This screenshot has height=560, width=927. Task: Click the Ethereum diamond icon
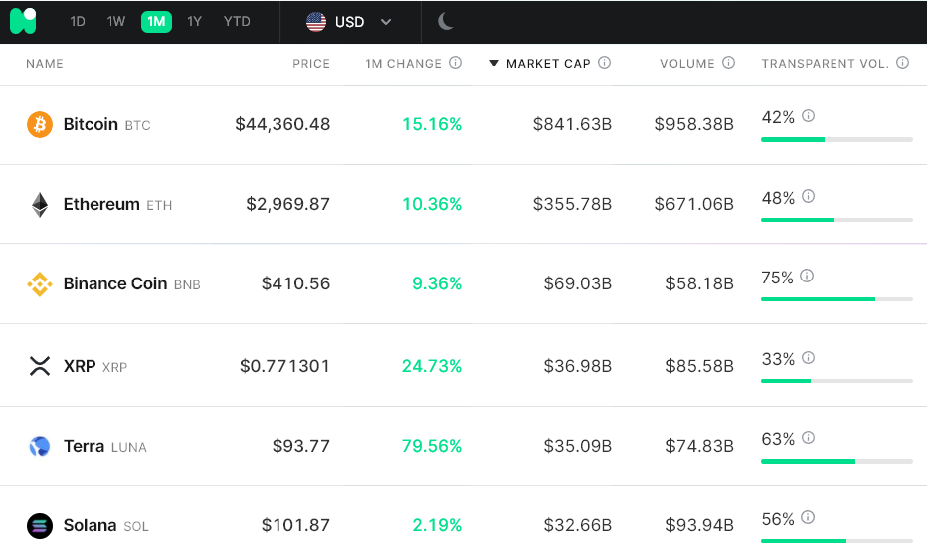click(x=40, y=205)
